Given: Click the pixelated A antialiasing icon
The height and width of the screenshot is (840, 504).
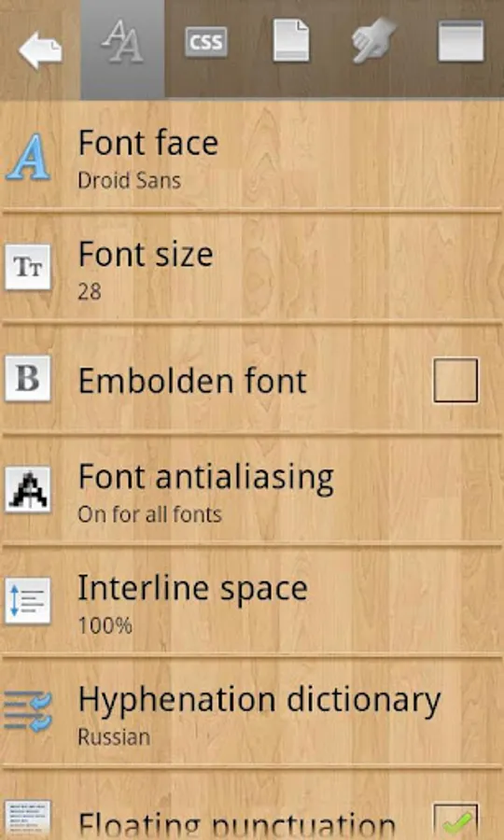Looking at the screenshot, I should click(x=28, y=490).
